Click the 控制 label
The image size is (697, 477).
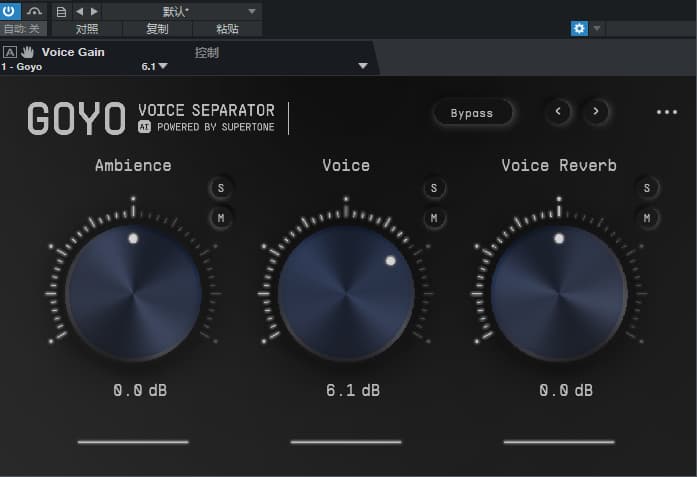[x=207, y=52]
